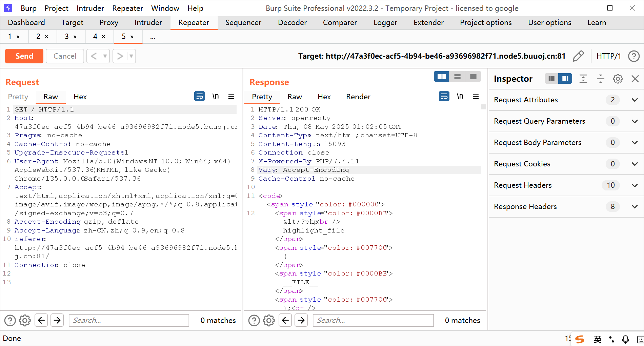Screen dimensions: 644x346
Task: Open the Repeater help question mark icon
Action: (x=633, y=56)
